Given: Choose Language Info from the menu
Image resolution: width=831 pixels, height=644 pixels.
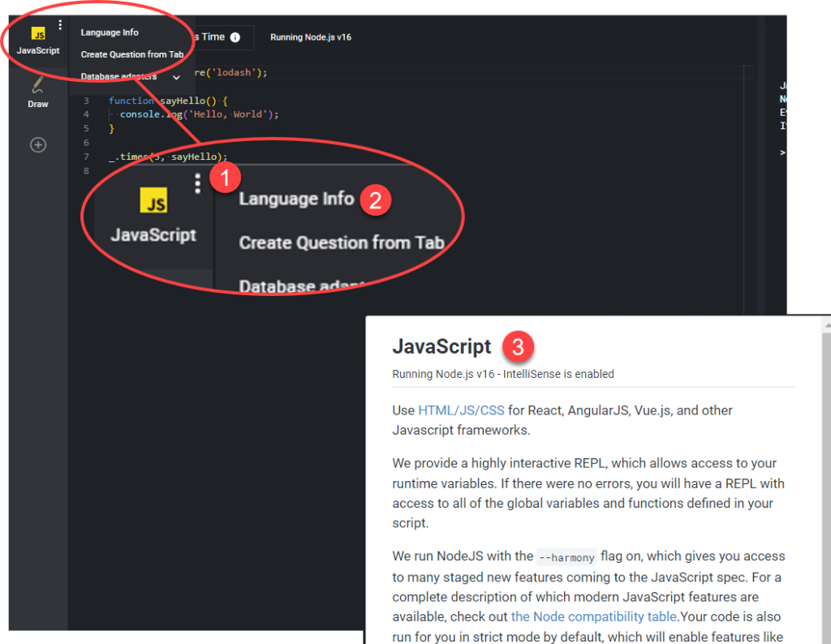Looking at the screenshot, I should pyautogui.click(x=110, y=32).
